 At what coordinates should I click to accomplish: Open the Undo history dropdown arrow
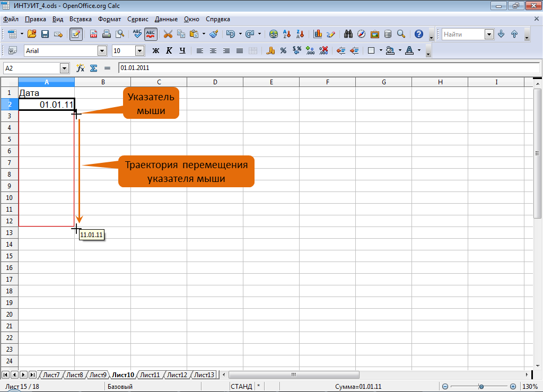tap(240, 34)
